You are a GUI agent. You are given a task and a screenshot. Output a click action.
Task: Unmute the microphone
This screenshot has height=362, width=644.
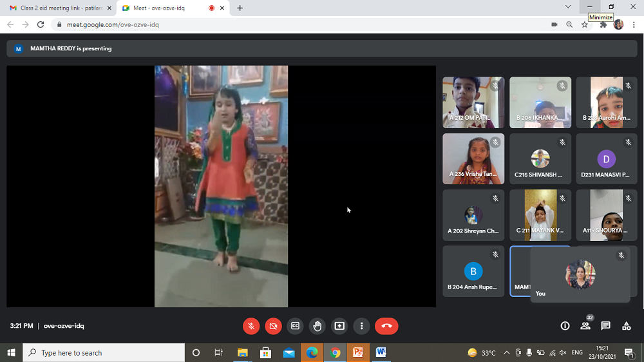pos(251,326)
